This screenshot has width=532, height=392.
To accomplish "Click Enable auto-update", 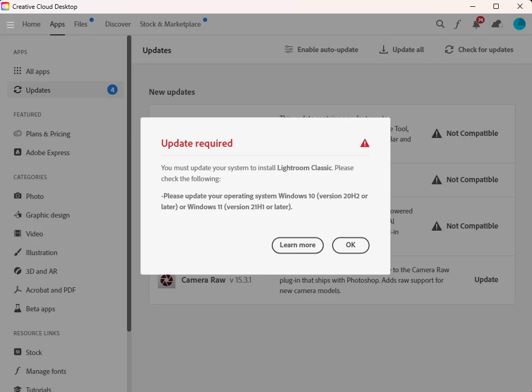I will pos(321,49).
